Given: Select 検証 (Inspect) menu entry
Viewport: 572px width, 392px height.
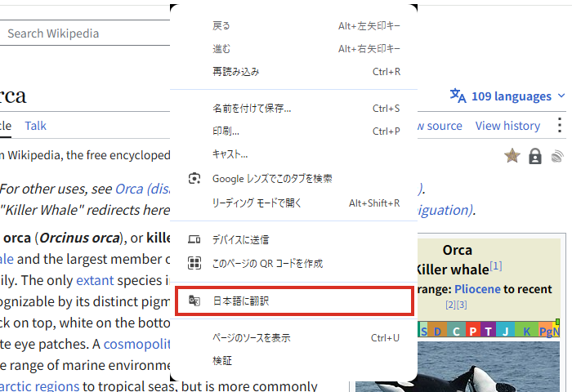Looking at the screenshot, I should pos(293,361).
